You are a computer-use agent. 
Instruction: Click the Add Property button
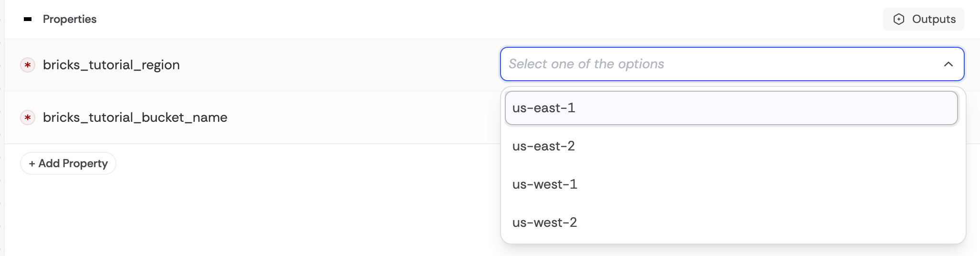[x=68, y=163]
